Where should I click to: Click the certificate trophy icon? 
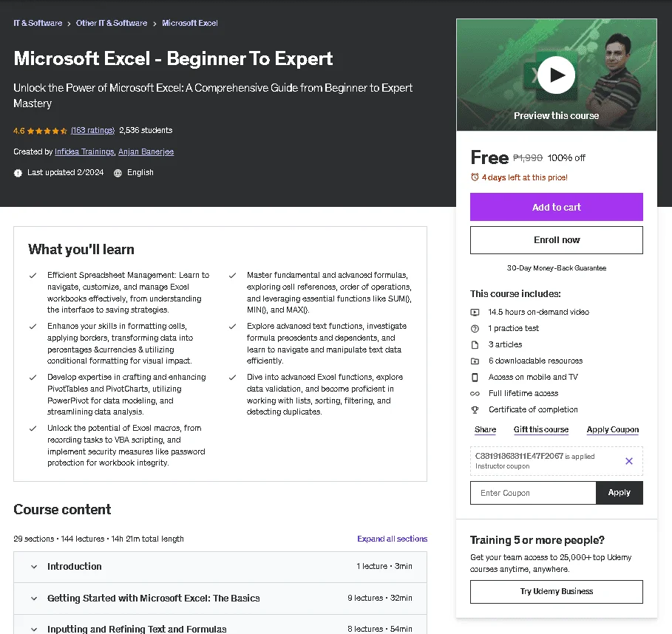pyautogui.click(x=475, y=410)
